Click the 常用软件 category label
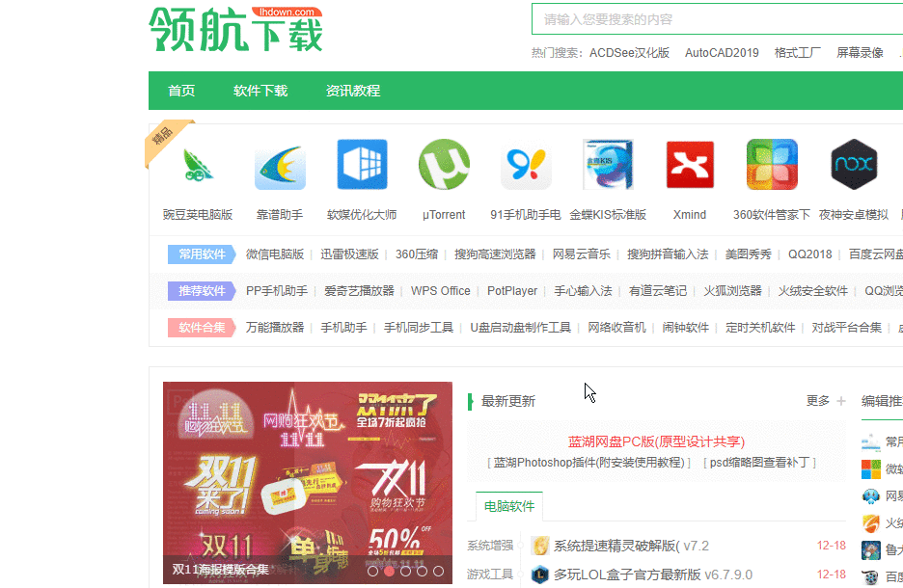The image size is (903, 588). pos(202,254)
